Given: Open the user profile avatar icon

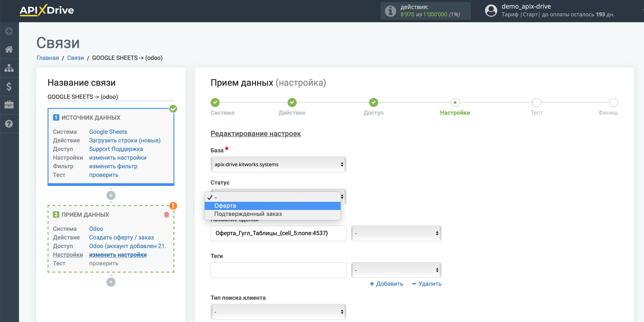Looking at the screenshot, I should click(491, 11).
